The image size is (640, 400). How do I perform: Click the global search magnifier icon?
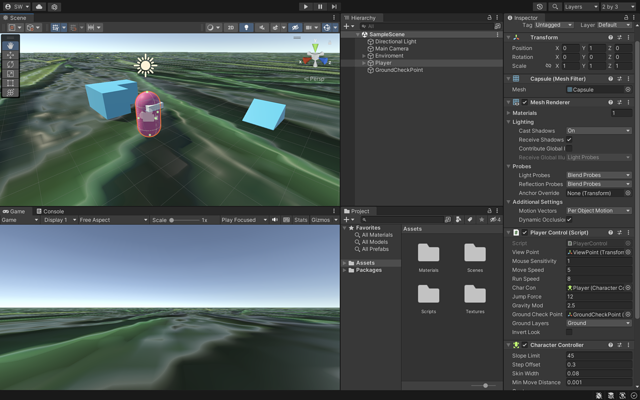pos(555,7)
